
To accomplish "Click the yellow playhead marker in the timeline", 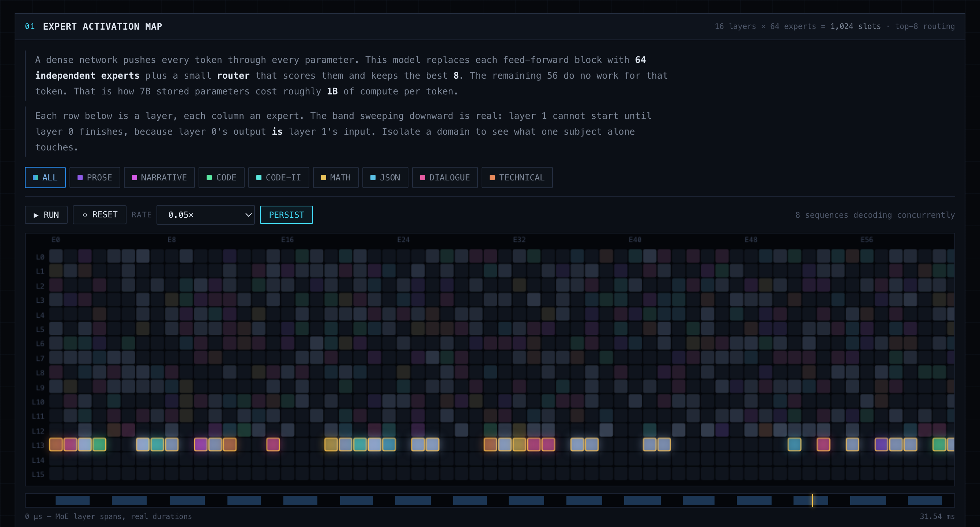I will pos(813,500).
